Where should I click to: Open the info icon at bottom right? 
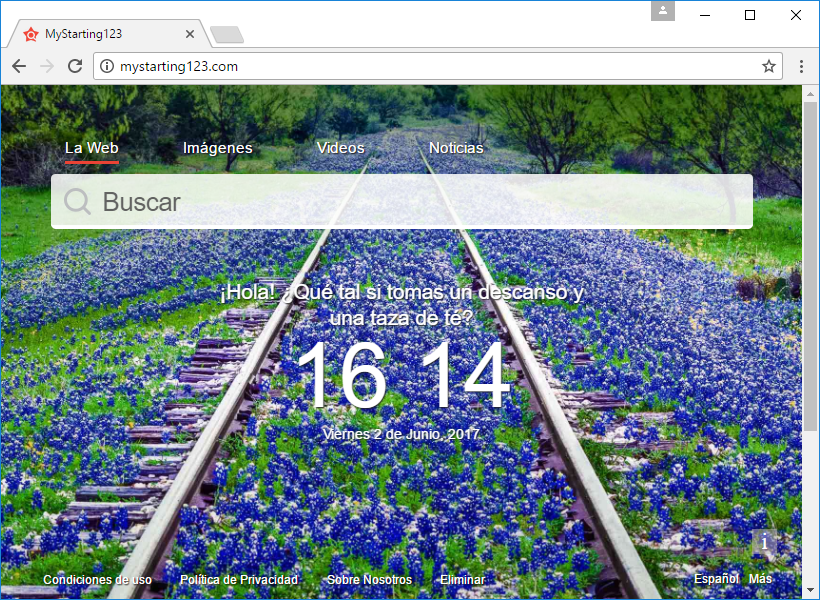click(x=764, y=542)
